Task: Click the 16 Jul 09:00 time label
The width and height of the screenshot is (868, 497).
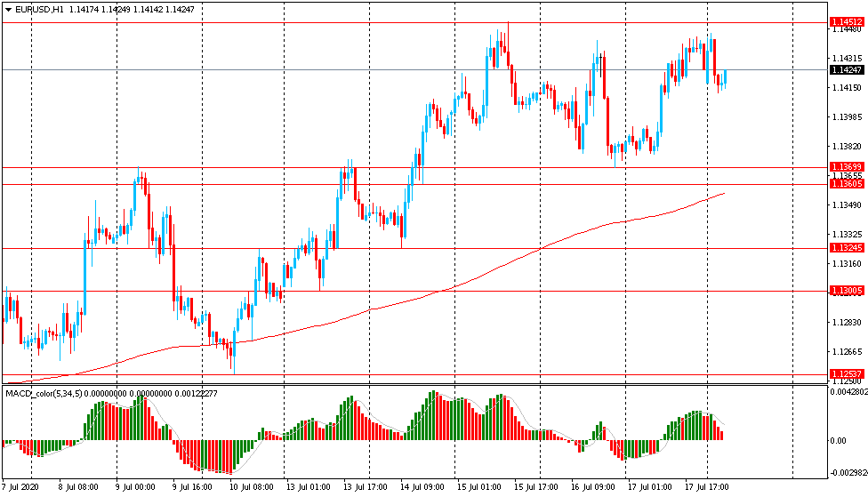Action: pos(593,487)
